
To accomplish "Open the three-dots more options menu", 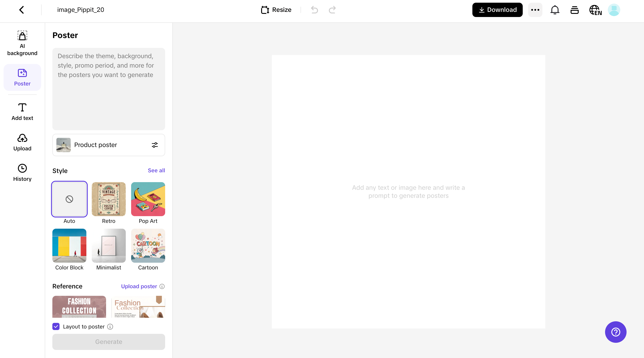I will [x=535, y=10].
